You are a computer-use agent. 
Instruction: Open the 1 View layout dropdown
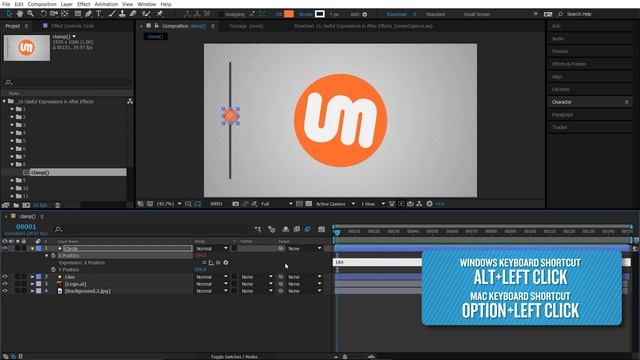click(x=372, y=204)
